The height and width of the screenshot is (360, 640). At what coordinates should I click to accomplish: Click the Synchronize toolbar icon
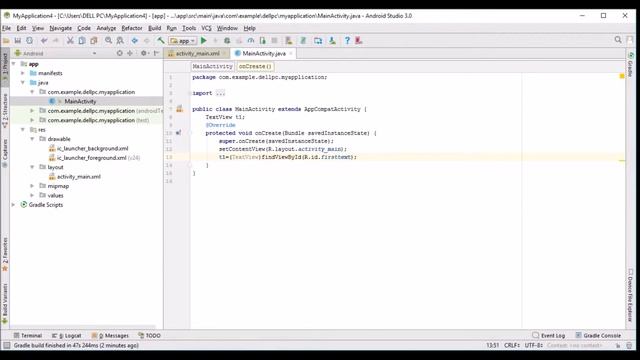pos(29,40)
